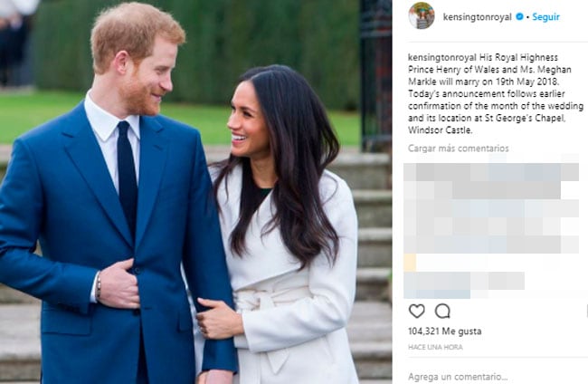
Task: Click the yellow emoji in the blurred comments
Action: tap(410, 263)
